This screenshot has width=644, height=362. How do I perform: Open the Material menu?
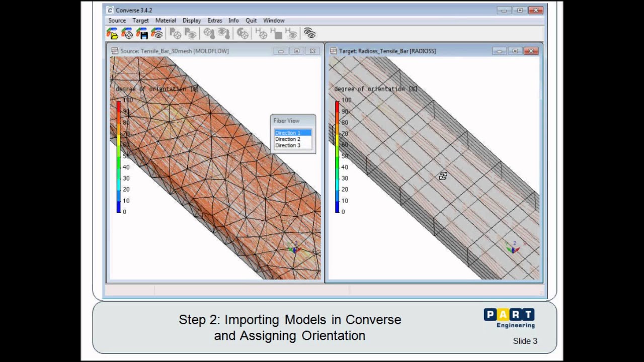click(x=166, y=21)
